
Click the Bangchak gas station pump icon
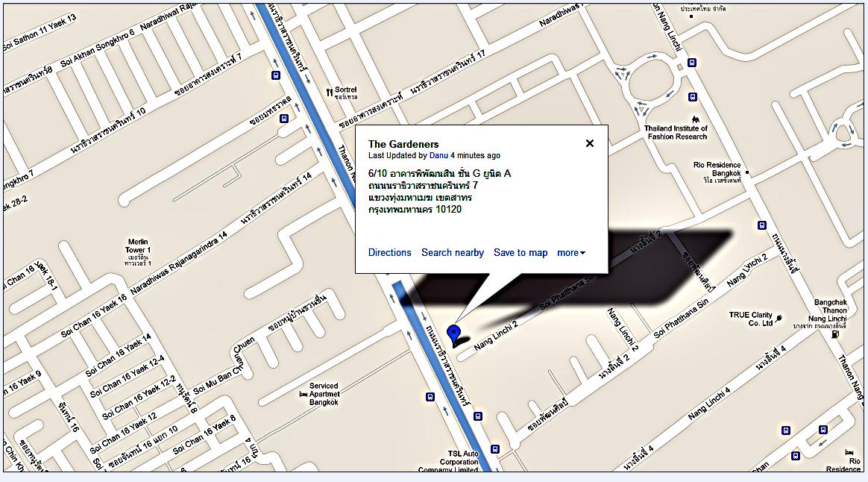pyautogui.click(x=834, y=334)
